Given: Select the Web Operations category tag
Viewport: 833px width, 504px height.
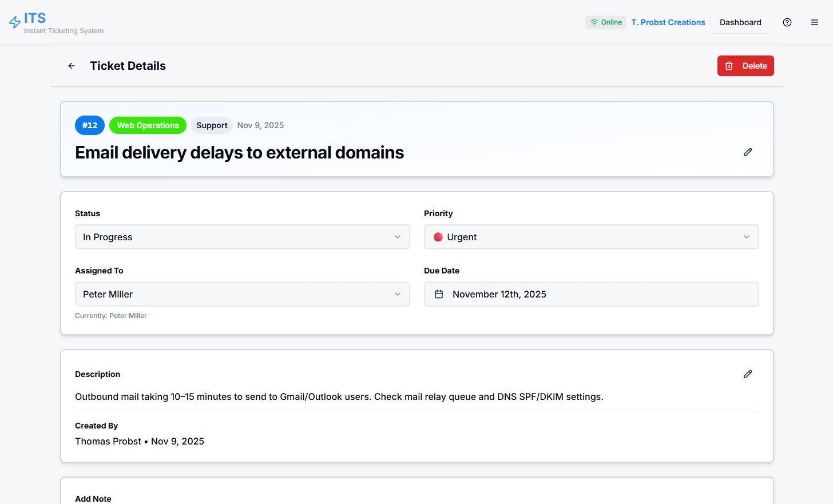Looking at the screenshot, I should point(148,125).
